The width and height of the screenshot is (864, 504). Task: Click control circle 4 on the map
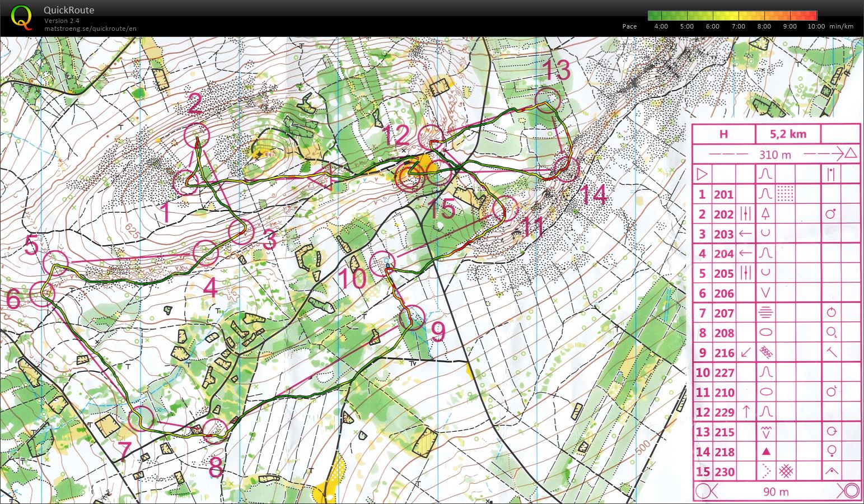(206, 253)
